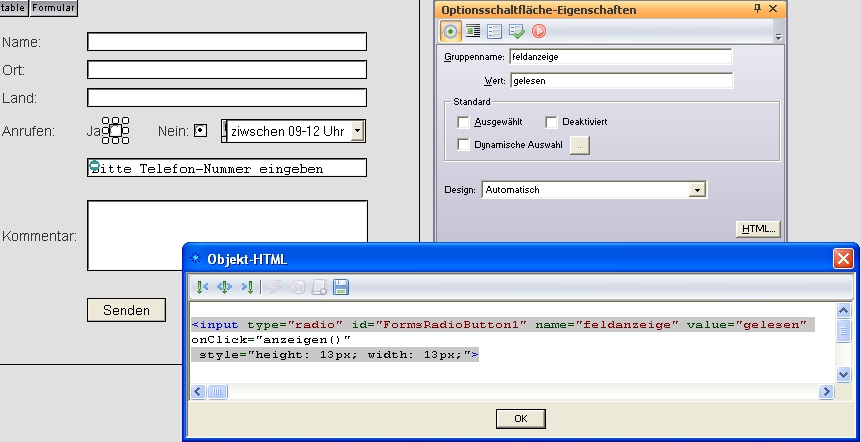Viewport: 861px width, 442px height.
Task: Click the green checkmark icon in properties toolbar
Action: pos(516,31)
